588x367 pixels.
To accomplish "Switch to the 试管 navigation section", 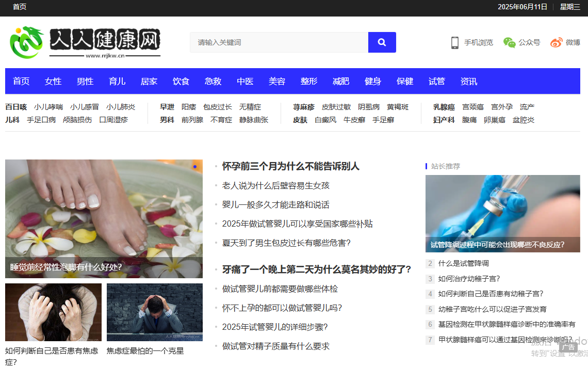I will (x=436, y=81).
